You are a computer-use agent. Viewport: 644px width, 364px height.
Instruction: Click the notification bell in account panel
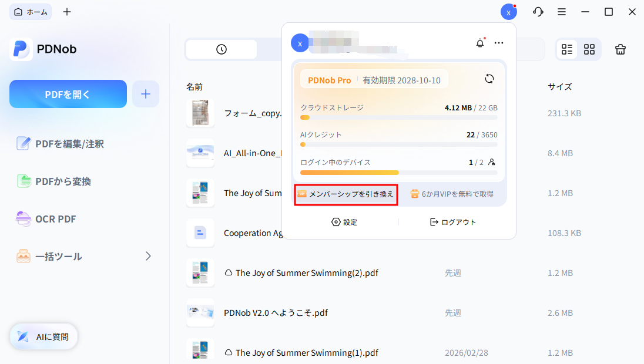tap(479, 43)
